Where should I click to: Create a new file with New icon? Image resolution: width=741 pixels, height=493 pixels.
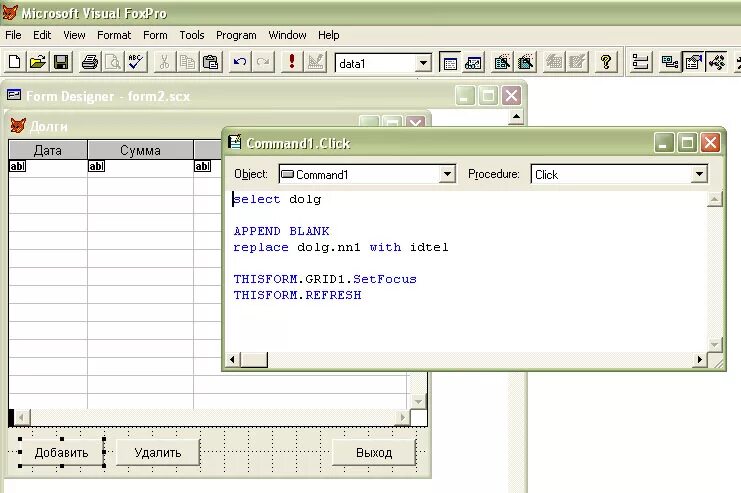[15, 62]
